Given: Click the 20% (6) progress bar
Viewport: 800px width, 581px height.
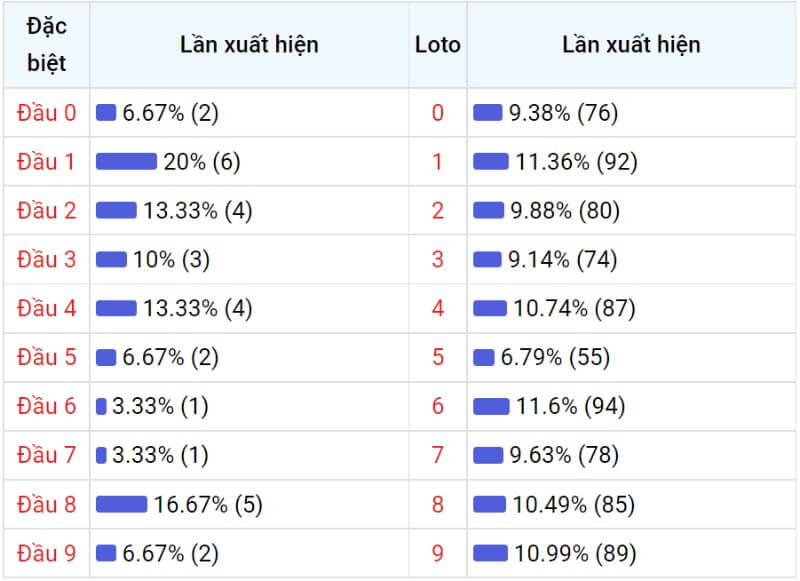Looking at the screenshot, I should pyautogui.click(x=127, y=162).
